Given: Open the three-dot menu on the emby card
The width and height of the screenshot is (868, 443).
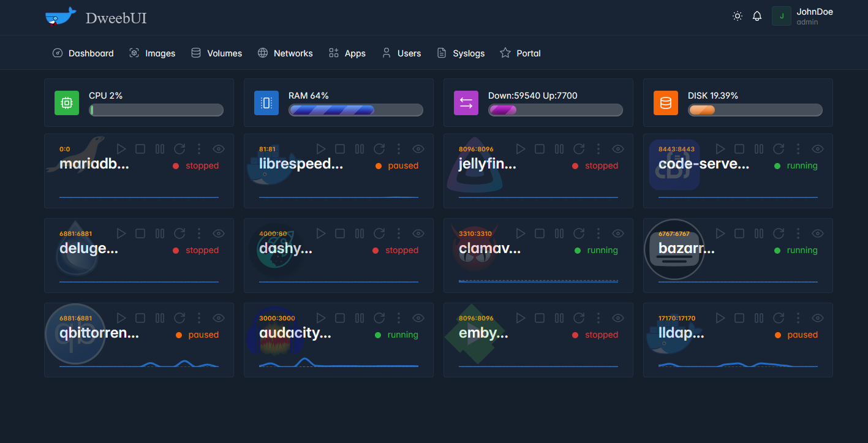Looking at the screenshot, I should click(x=598, y=317).
